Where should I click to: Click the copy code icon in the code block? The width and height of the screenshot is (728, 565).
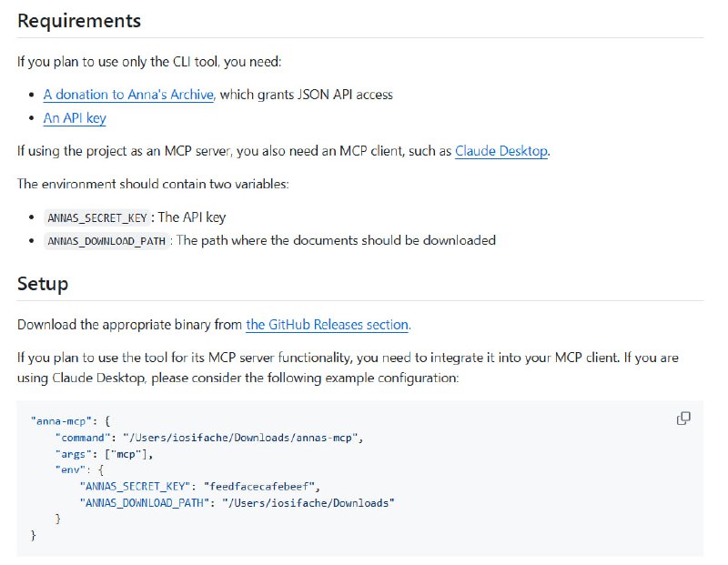point(683,419)
